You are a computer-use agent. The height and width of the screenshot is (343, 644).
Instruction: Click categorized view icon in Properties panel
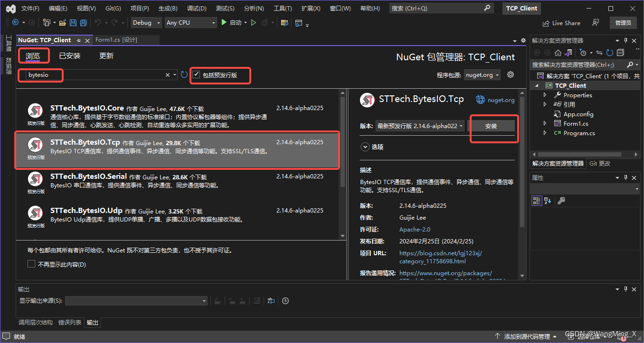(536, 201)
